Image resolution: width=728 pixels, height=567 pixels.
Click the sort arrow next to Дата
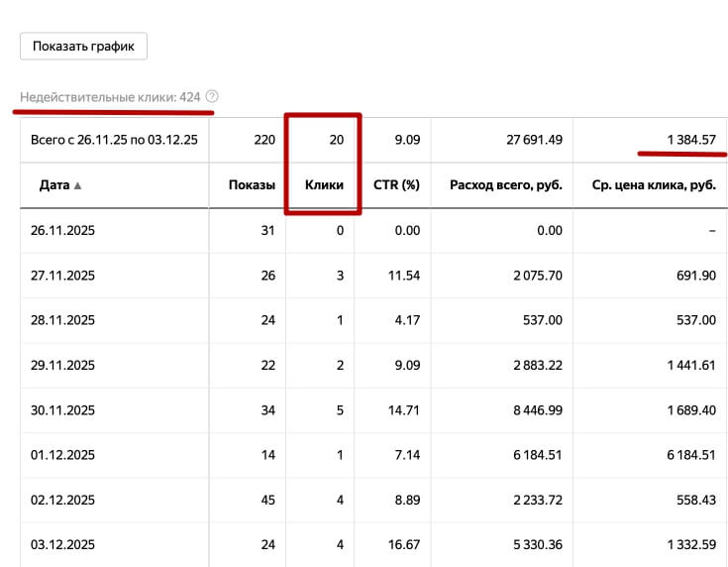78,185
